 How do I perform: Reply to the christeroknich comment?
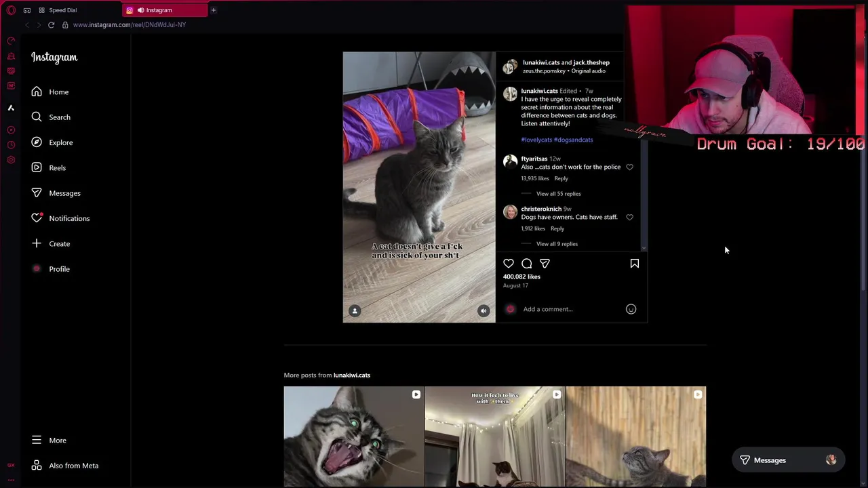click(557, 228)
